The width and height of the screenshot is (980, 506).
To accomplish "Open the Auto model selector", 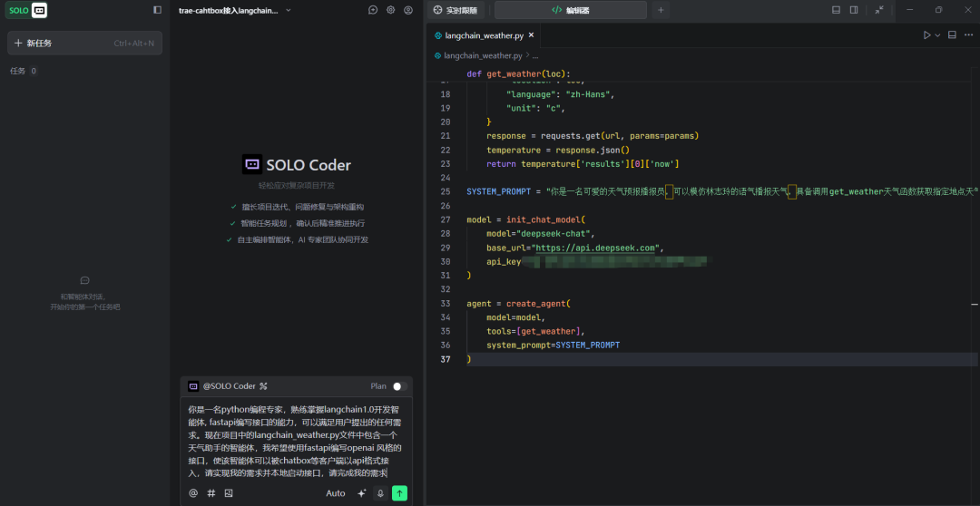I will pyautogui.click(x=336, y=493).
